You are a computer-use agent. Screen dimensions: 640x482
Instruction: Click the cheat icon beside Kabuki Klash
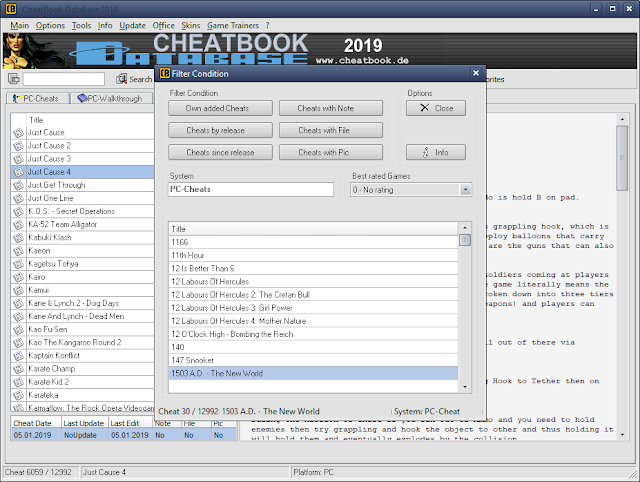(x=18, y=238)
